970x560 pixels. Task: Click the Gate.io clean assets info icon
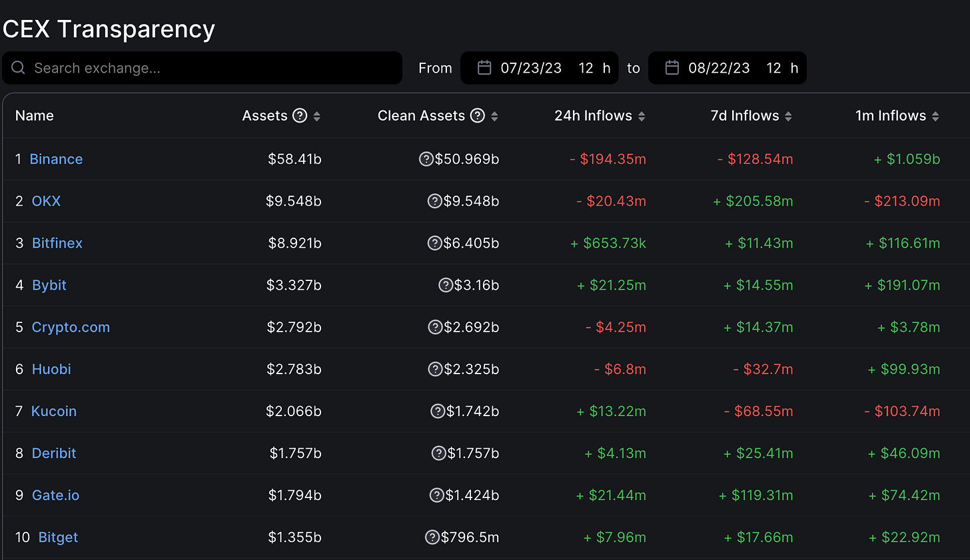[x=437, y=495]
